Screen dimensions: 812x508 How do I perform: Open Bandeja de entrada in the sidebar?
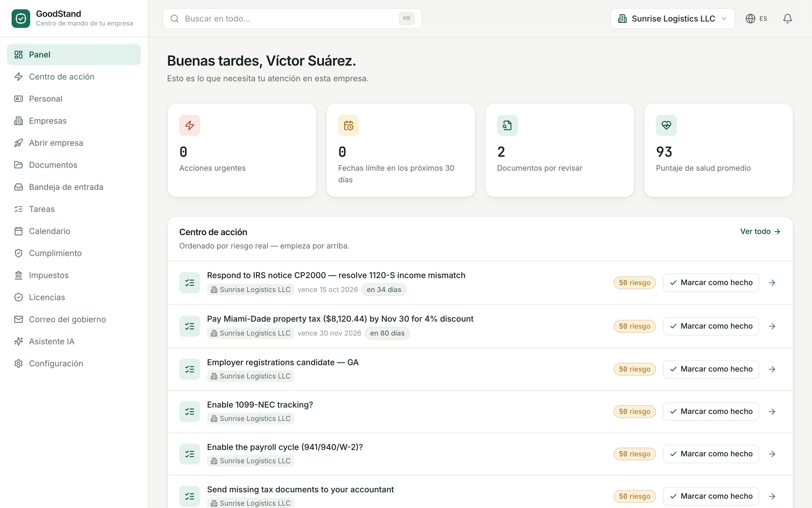(x=74, y=187)
